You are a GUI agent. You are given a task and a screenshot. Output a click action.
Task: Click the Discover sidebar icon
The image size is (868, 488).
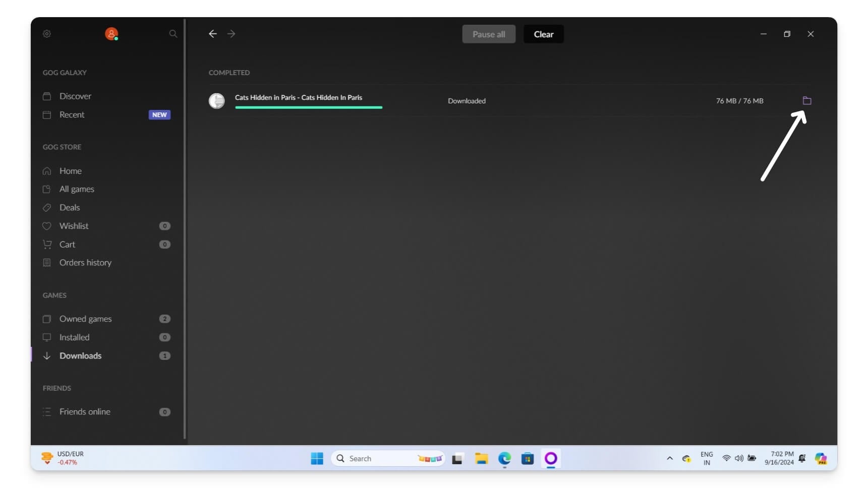pos(47,96)
